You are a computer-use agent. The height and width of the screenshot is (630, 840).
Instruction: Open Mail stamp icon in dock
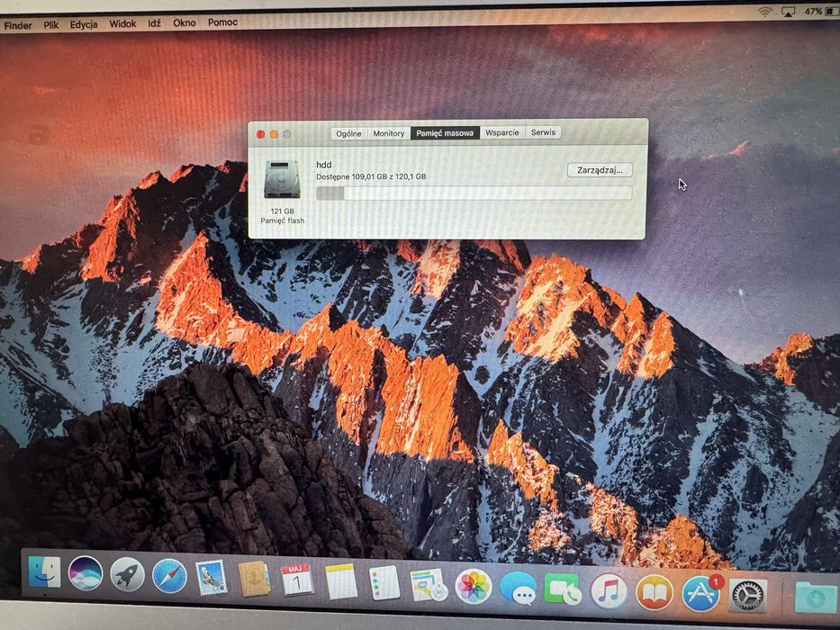pyautogui.click(x=211, y=578)
